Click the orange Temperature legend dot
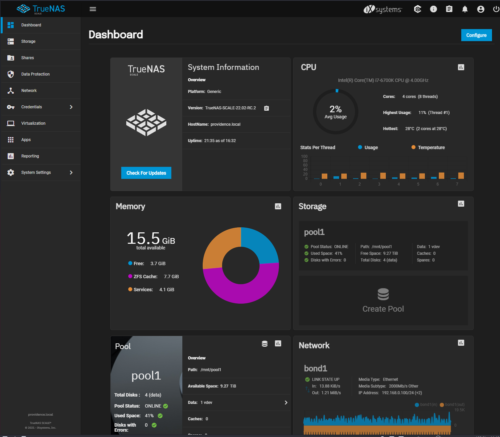 [x=413, y=147]
